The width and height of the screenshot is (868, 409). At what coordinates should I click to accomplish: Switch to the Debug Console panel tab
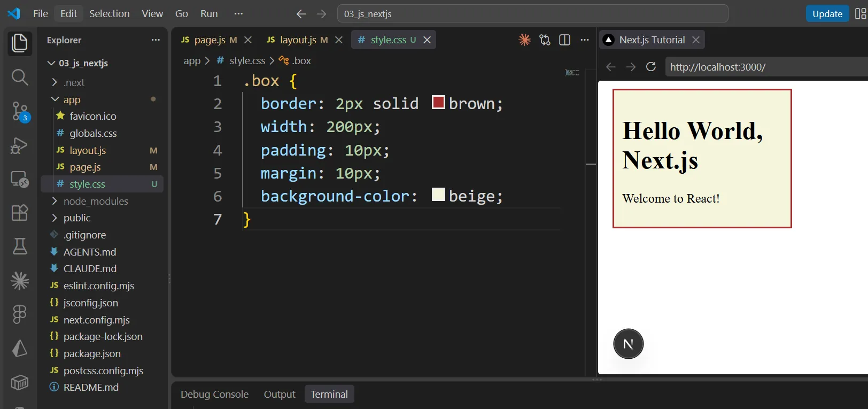pyautogui.click(x=214, y=394)
